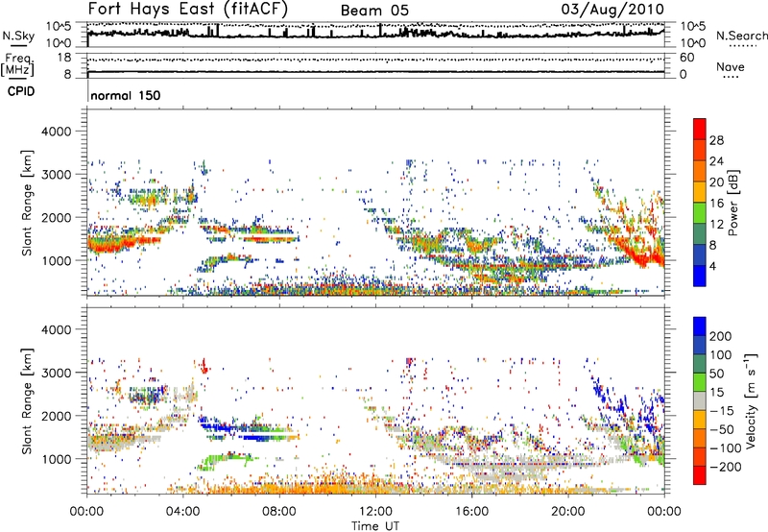Click the power colorbar value '24'
The height and width of the screenshot is (532, 768).
[x=716, y=161]
